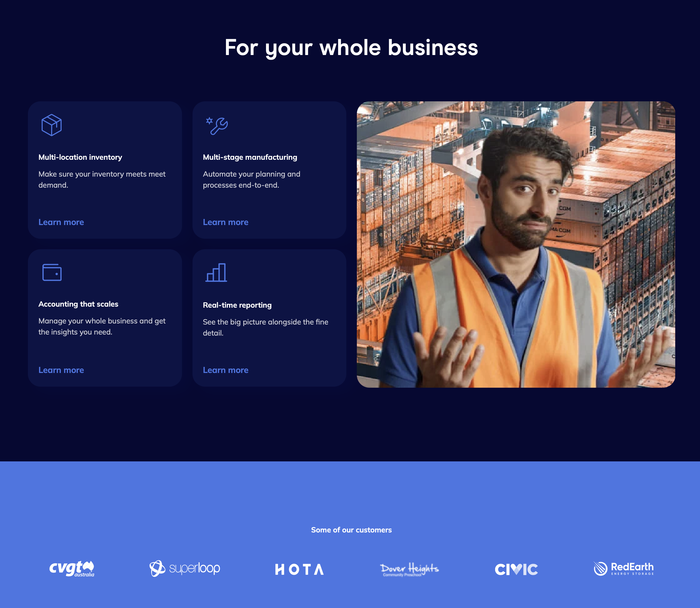Viewport: 700px width, 608px height.
Task: Click the Multi-location inventory card heading
Action: click(x=80, y=157)
